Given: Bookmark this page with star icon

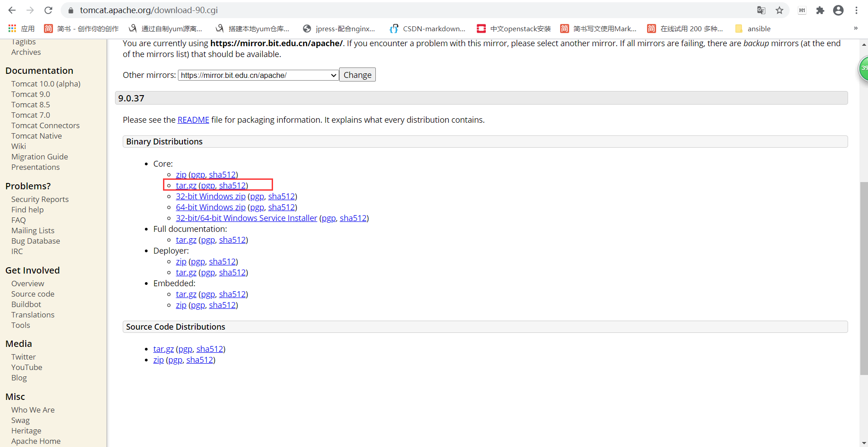Looking at the screenshot, I should 779,10.
